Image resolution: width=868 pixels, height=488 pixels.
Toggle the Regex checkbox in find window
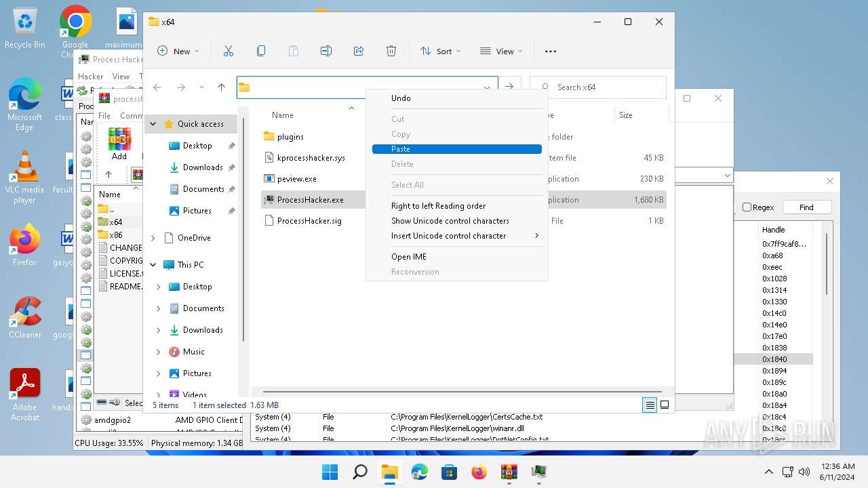pos(747,207)
